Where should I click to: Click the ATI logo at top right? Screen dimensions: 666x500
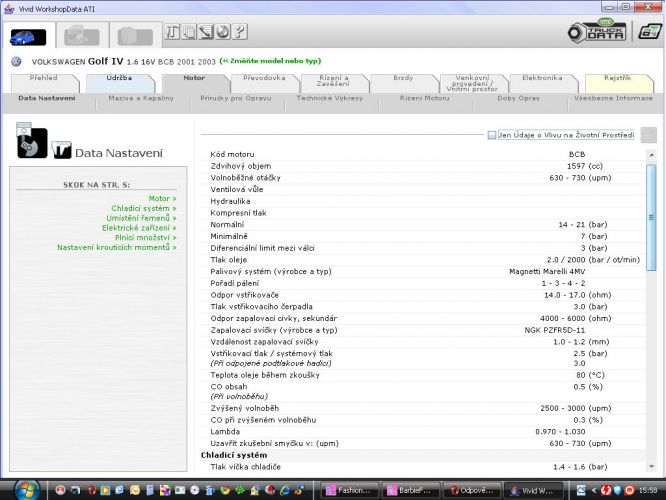tap(650, 31)
